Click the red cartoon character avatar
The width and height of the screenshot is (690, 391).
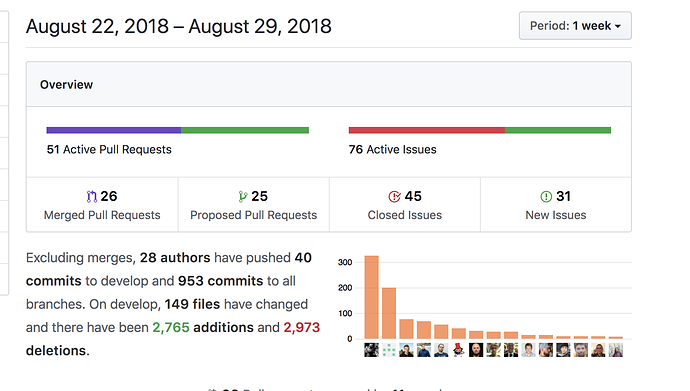pos(459,350)
